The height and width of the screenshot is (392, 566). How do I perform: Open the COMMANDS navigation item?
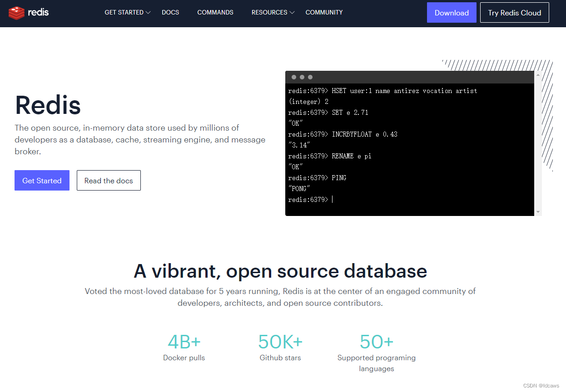point(215,13)
